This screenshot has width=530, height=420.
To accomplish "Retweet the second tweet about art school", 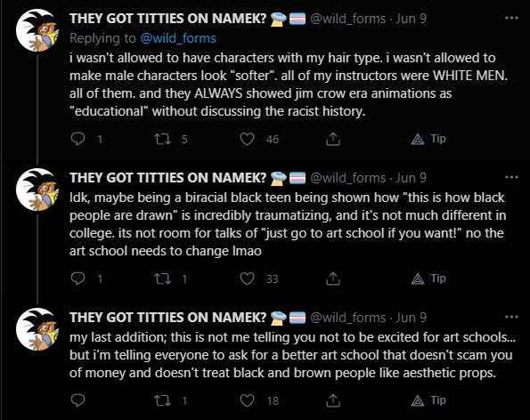I will [163, 279].
